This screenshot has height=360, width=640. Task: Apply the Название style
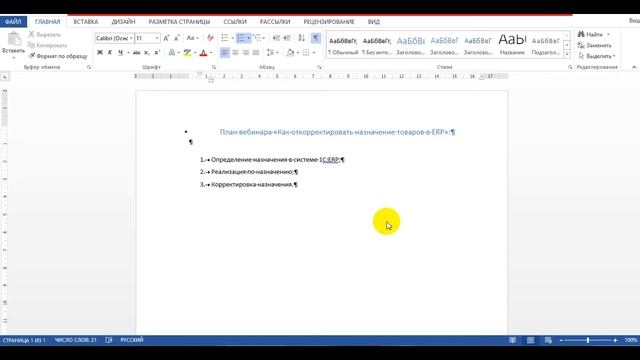[512, 45]
